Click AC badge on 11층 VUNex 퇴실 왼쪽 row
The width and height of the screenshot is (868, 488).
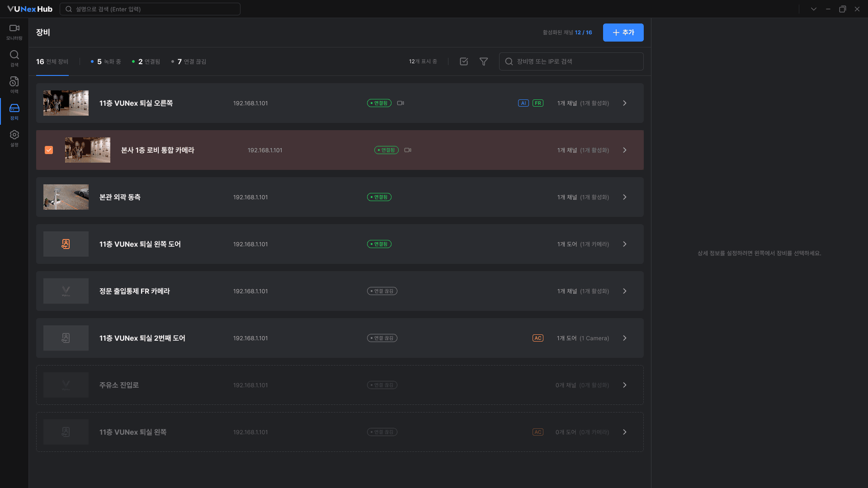(x=538, y=432)
